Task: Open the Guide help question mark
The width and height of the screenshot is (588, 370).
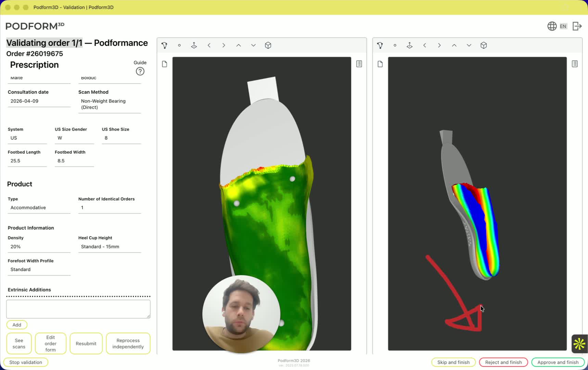Action: pos(140,71)
